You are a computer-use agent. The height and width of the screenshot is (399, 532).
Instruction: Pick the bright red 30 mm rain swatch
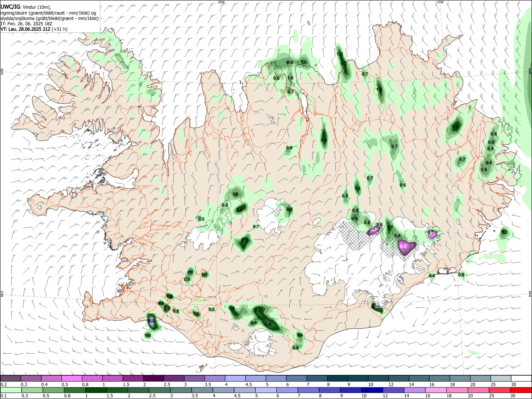[x=521, y=390]
